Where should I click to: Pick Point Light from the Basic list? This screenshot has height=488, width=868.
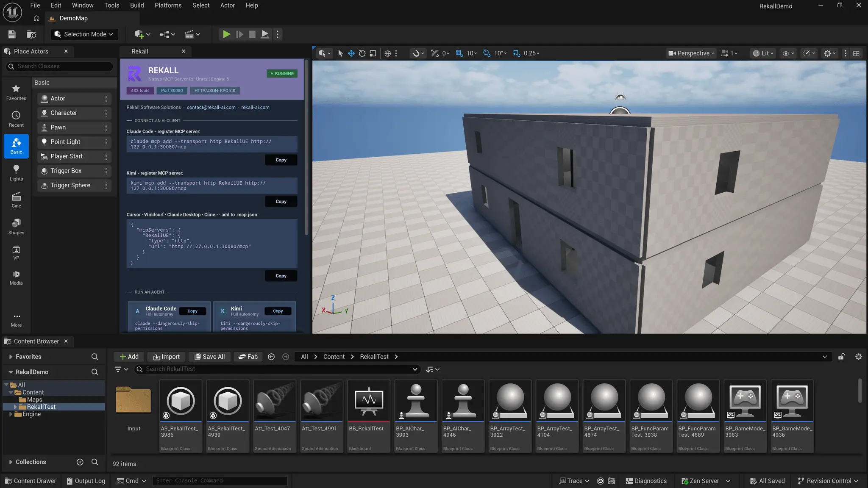click(74, 142)
